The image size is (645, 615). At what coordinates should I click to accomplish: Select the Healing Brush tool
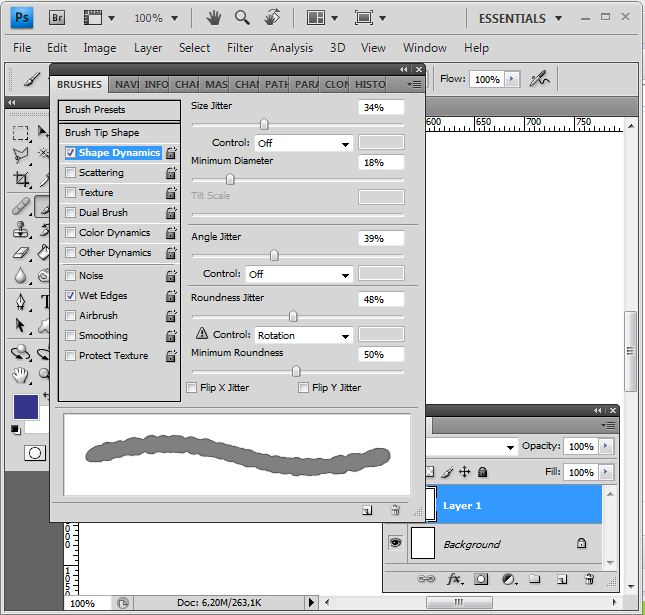pyautogui.click(x=21, y=206)
